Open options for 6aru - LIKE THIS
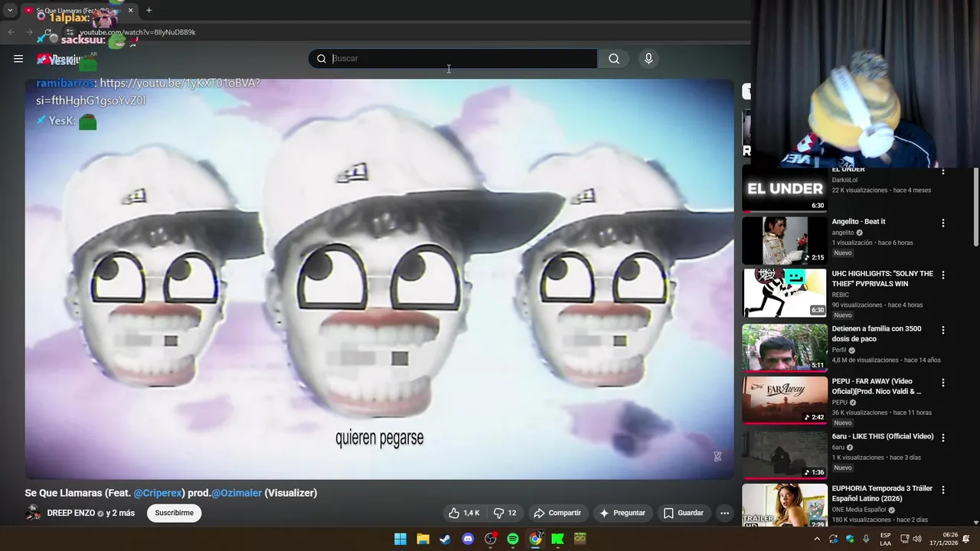Viewport: 980px width, 551px height. coord(943,438)
